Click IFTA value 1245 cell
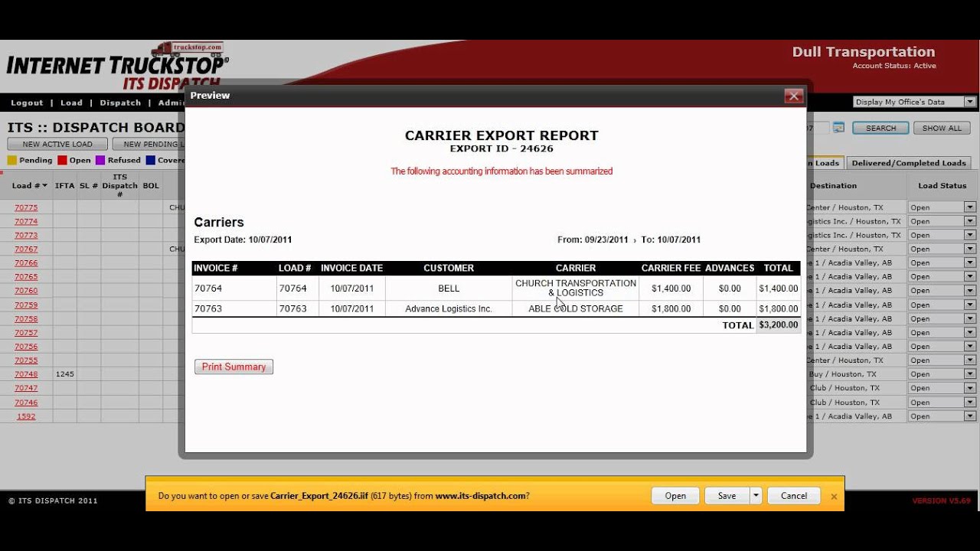Viewport: 980px width, 551px height. pyautogui.click(x=65, y=374)
